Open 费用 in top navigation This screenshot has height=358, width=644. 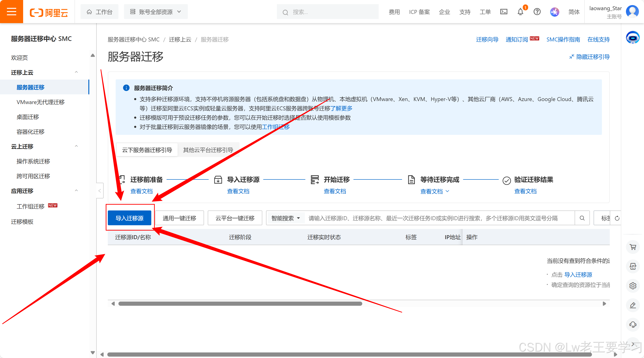(x=394, y=12)
